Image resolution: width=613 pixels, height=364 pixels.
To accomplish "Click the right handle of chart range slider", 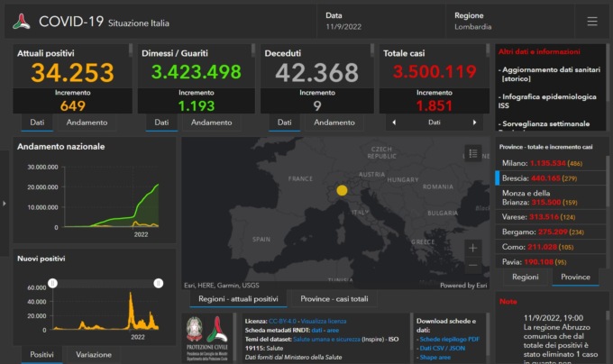I will 158,283.
